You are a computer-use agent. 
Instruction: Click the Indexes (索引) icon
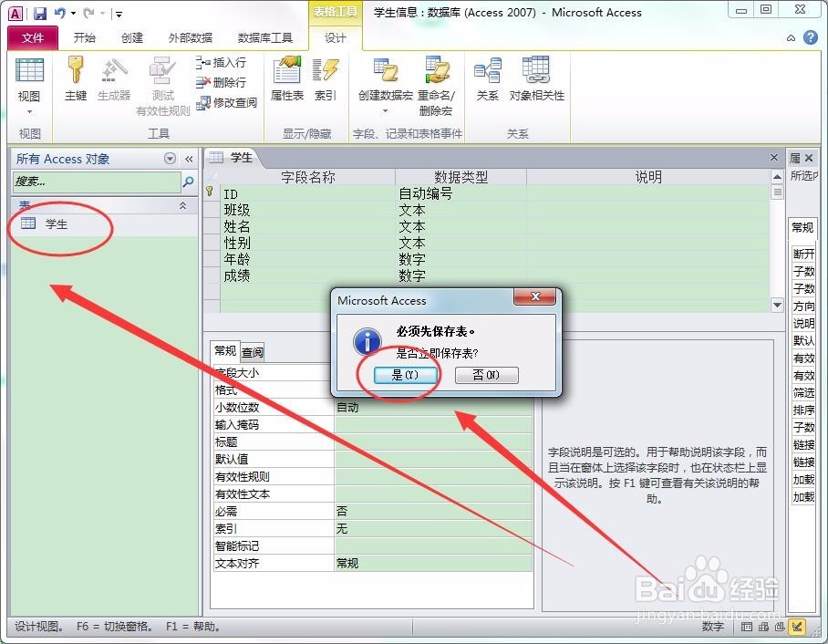(x=325, y=78)
